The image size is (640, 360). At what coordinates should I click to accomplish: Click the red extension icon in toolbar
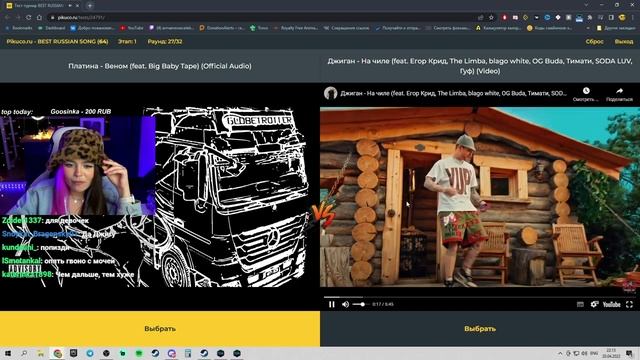click(505, 18)
